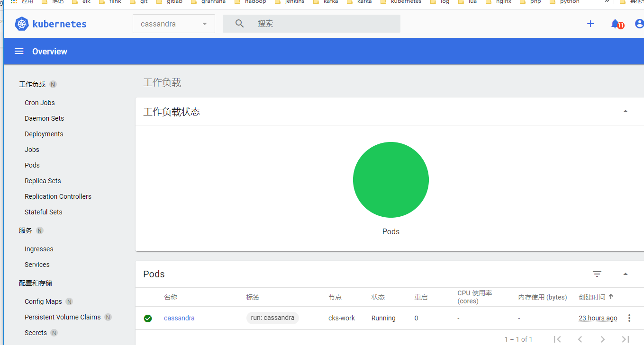Open Pods in sidebar
Viewport: 644px width, 345px height.
point(32,165)
